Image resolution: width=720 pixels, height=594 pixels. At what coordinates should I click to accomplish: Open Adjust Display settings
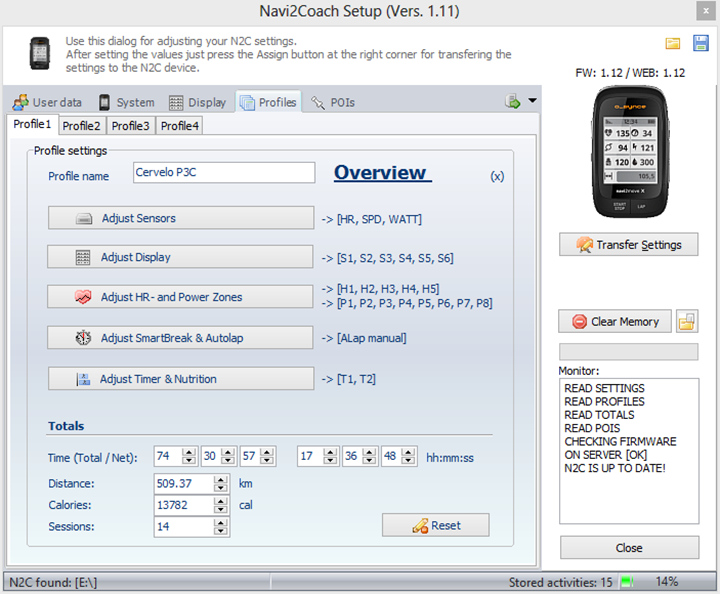click(180, 257)
